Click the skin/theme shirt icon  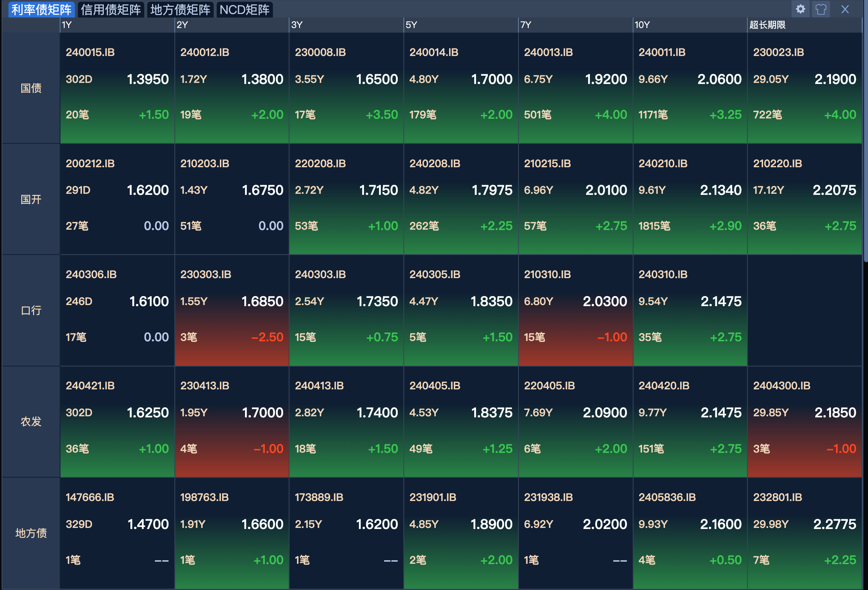(821, 9)
